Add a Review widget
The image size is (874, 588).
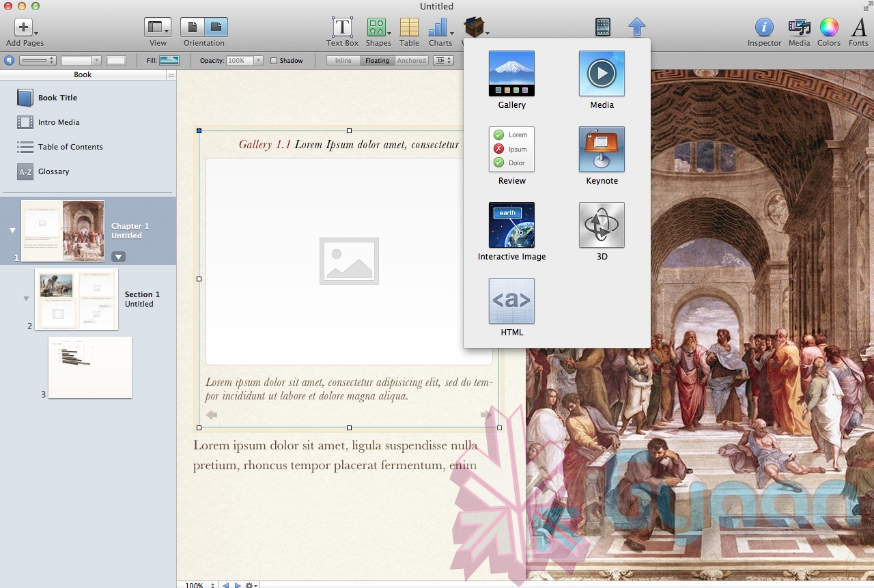511,150
